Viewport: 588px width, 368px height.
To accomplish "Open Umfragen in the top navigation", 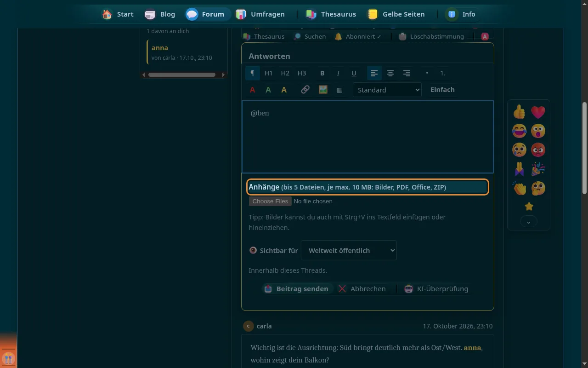I will [260, 14].
